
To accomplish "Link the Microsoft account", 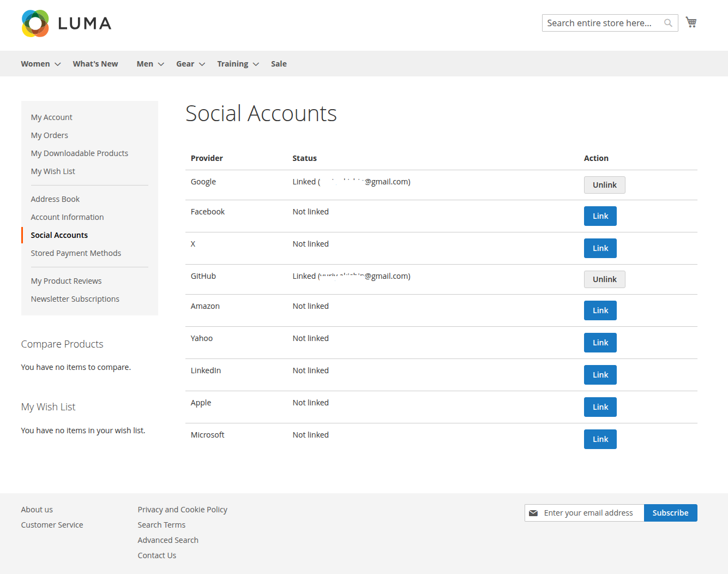I will coord(600,439).
